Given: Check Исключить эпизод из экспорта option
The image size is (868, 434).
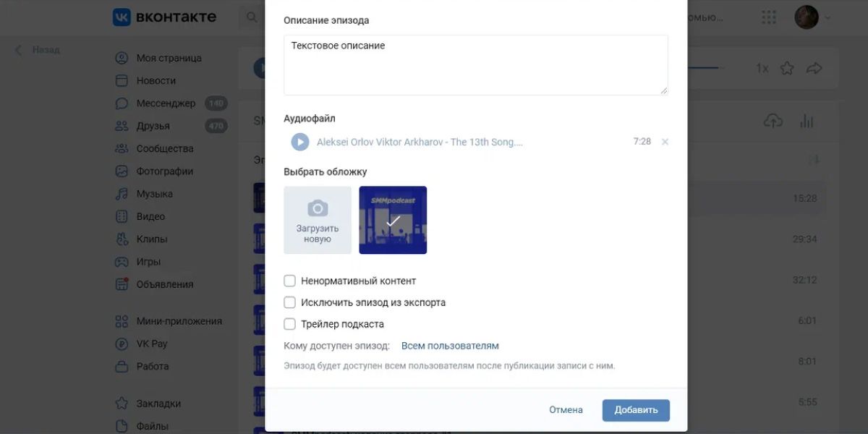Looking at the screenshot, I should coord(290,302).
